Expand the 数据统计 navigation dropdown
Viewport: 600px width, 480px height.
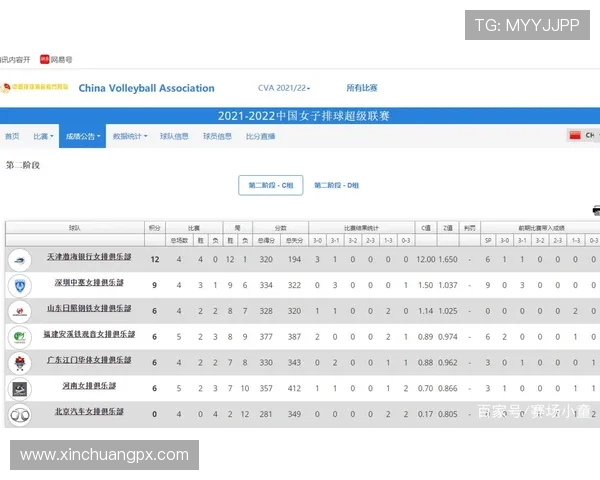pyautogui.click(x=130, y=136)
